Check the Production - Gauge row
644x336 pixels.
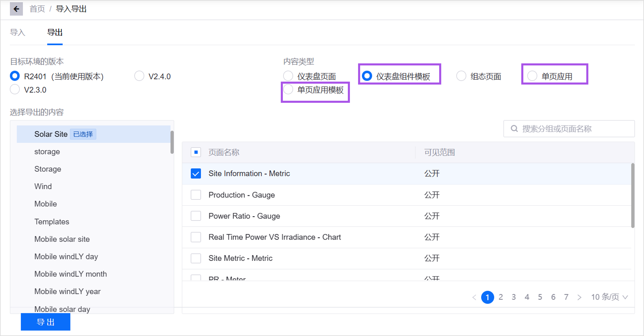[x=196, y=195]
